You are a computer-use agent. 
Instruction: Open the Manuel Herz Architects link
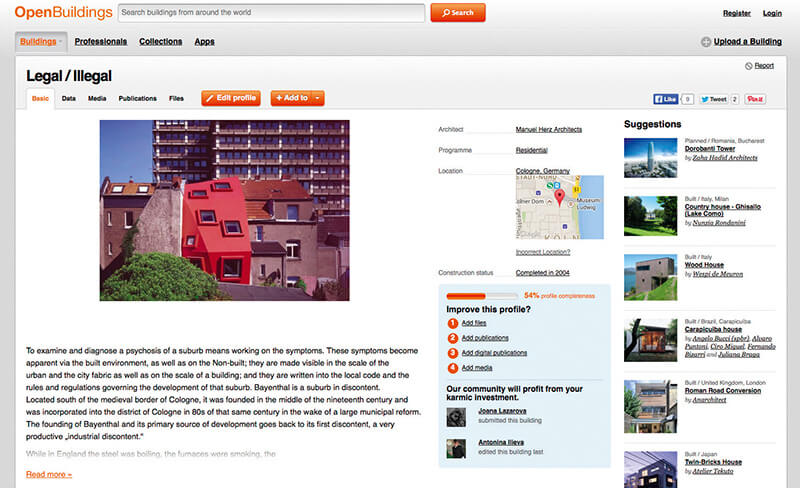(x=548, y=130)
